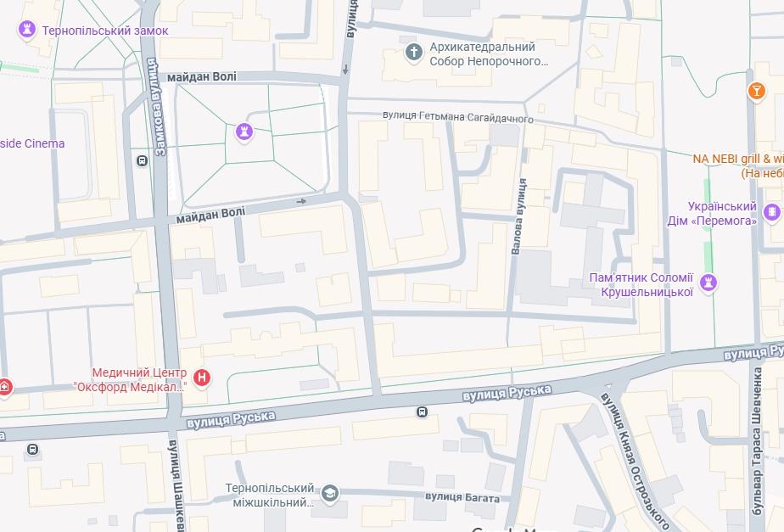Click the bus stop icon below вулиця Руська
This screenshot has height=532, width=784.
tap(32, 449)
